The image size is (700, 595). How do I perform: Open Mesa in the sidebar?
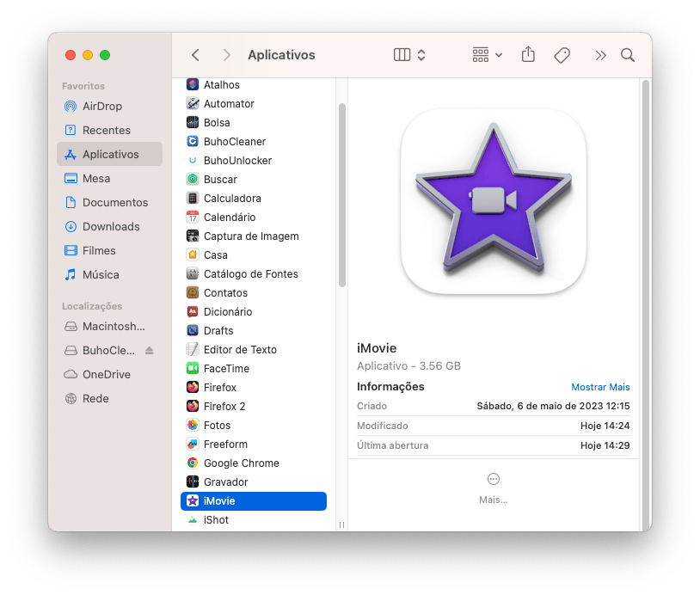(109, 179)
